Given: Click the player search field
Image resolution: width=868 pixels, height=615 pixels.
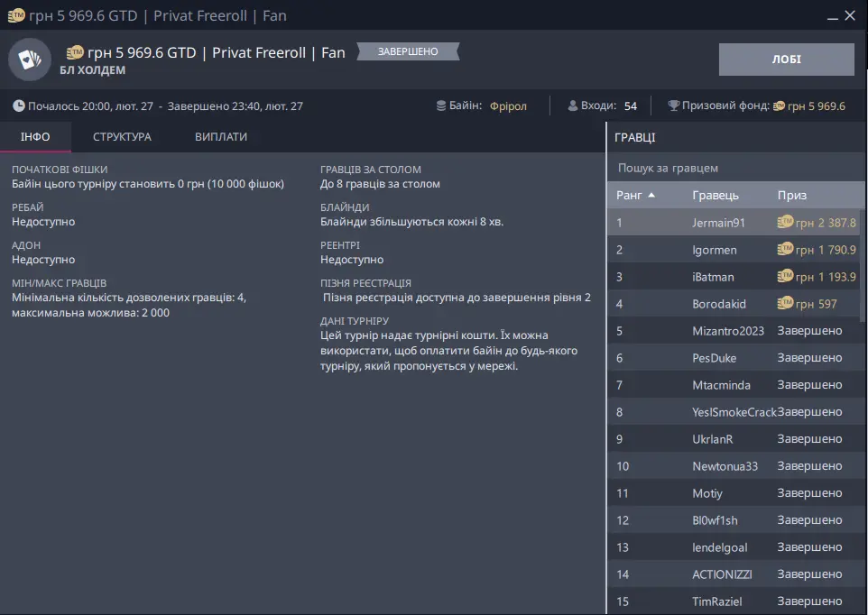Looking at the screenshot, I should coord(731,168).
